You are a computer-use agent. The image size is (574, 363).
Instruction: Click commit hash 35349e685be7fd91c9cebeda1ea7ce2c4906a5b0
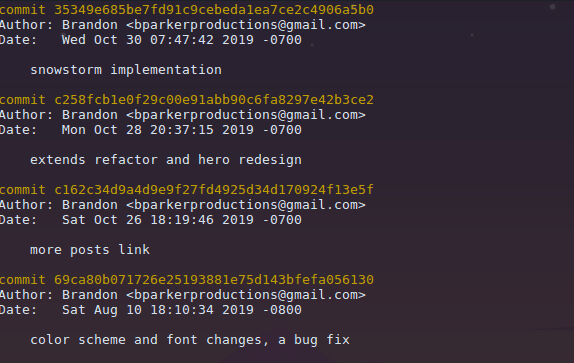(x=214, y=10)
